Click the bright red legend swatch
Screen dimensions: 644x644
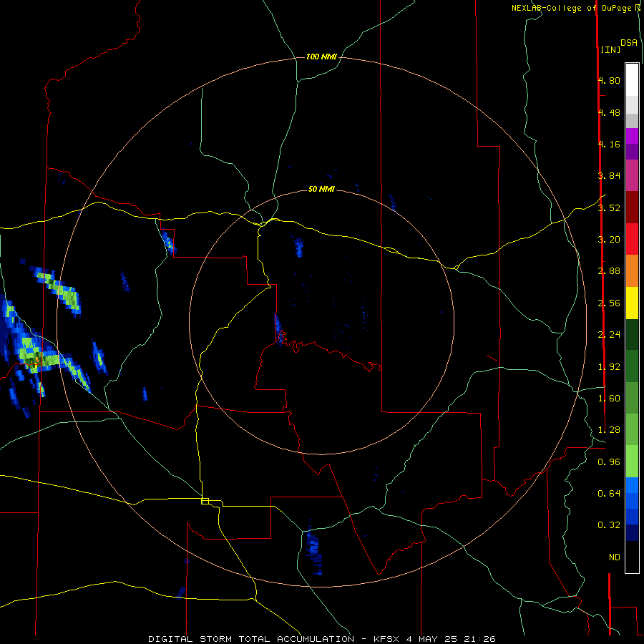coord(632,239)
